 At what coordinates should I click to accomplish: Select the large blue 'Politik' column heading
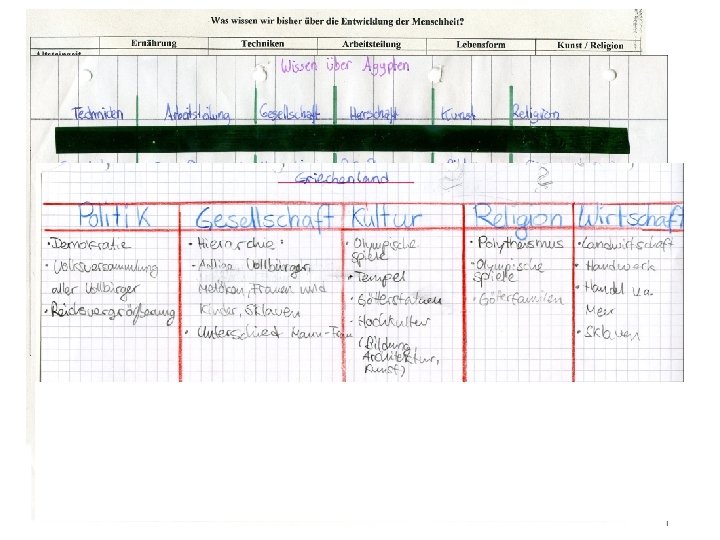[114, 215]
